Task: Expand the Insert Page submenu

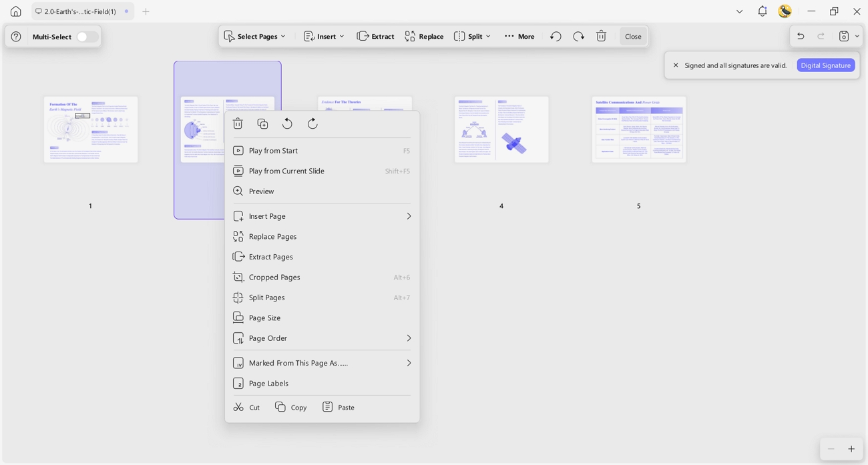Action: (x=322, y=216)
